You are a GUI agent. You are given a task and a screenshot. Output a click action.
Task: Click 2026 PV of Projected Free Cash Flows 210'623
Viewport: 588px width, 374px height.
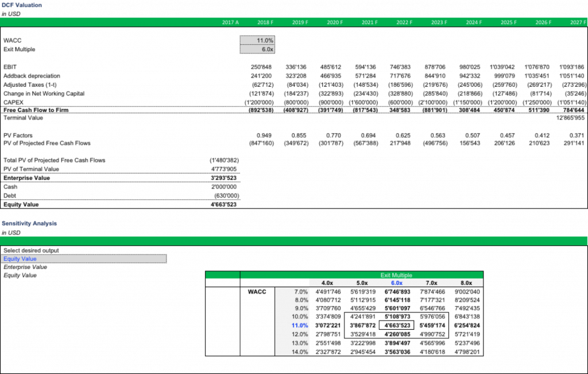(539, 143)
